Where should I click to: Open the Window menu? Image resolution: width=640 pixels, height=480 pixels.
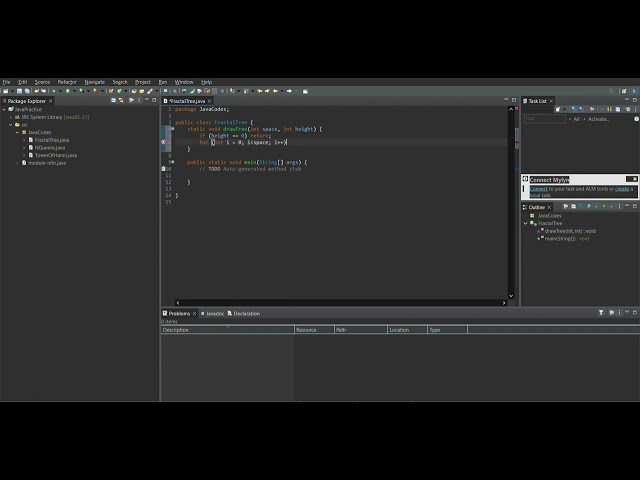(184, 82)
